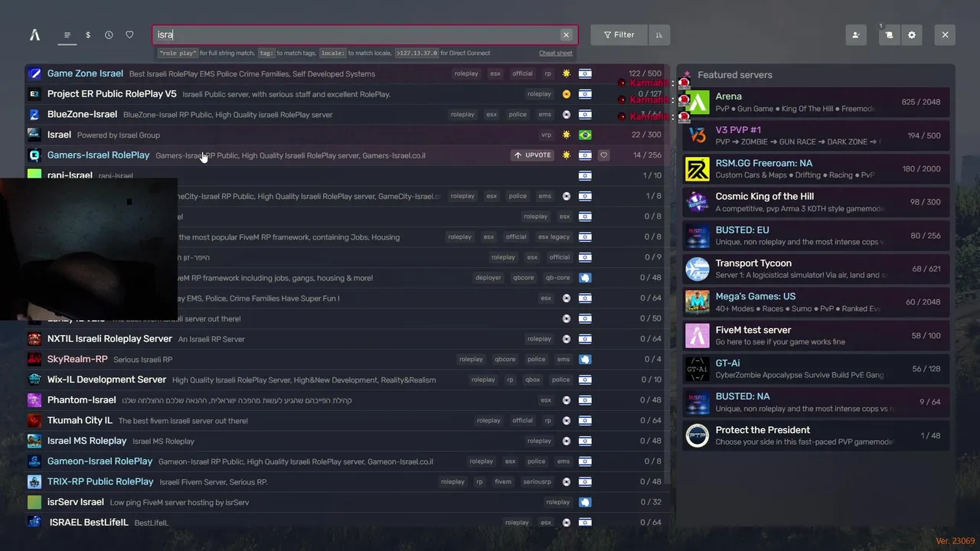Click the Gamers-Israel RolePlay server icon
The width and height of the screenshot is (980, 551).
[x=34, y=155]
